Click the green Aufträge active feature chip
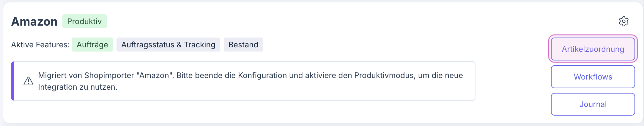This screenshot has width=644, height=126. coord(92,45)
